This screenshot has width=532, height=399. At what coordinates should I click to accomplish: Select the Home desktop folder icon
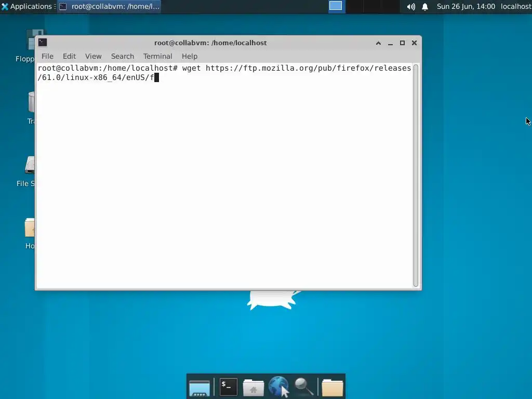point(30,233)
